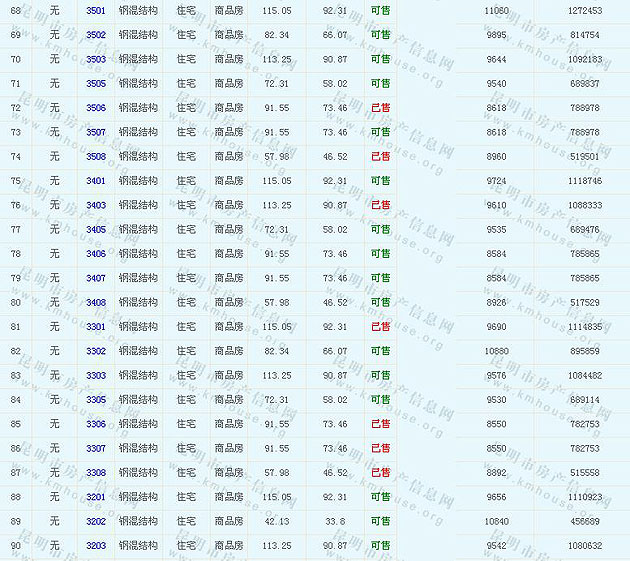This screenshot has height=561, width=630.
Task: Click room 3406 link
Action: (96, 253)
